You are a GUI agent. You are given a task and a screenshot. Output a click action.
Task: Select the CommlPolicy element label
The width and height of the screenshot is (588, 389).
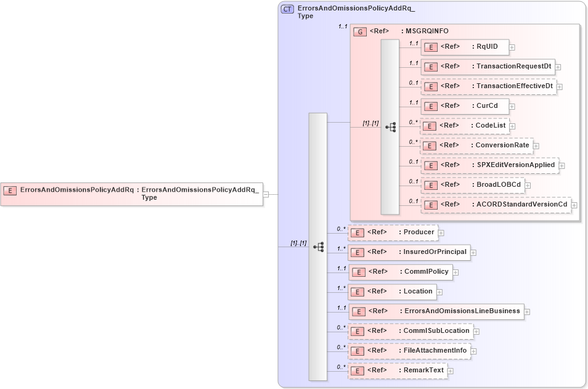[x=427, y=272]
